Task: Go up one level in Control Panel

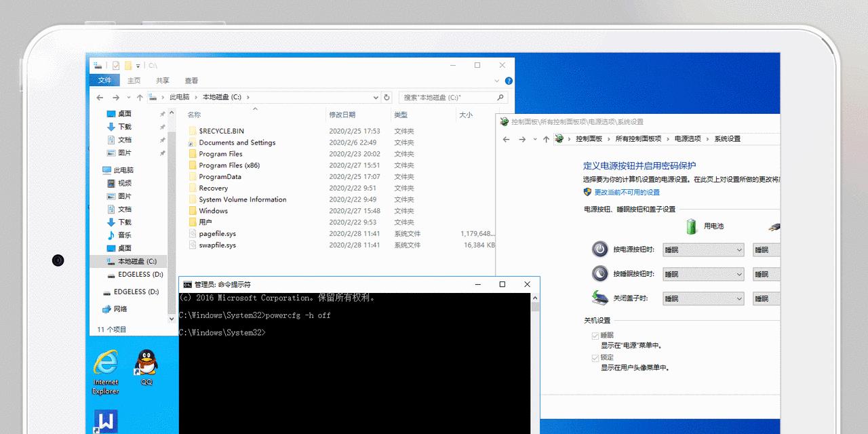Action: pyautogui.click(x=546, y=139)
